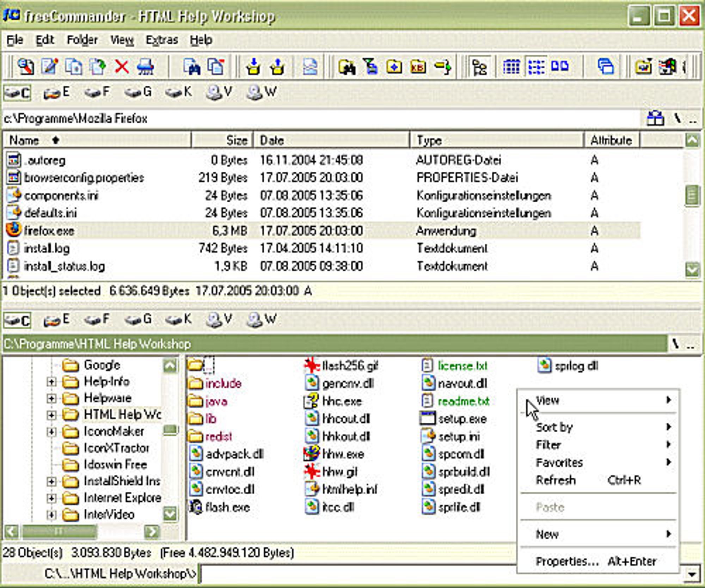
Task: Open the New submenu in context menu
Action: pyautogui.click(x=598, y=534)
